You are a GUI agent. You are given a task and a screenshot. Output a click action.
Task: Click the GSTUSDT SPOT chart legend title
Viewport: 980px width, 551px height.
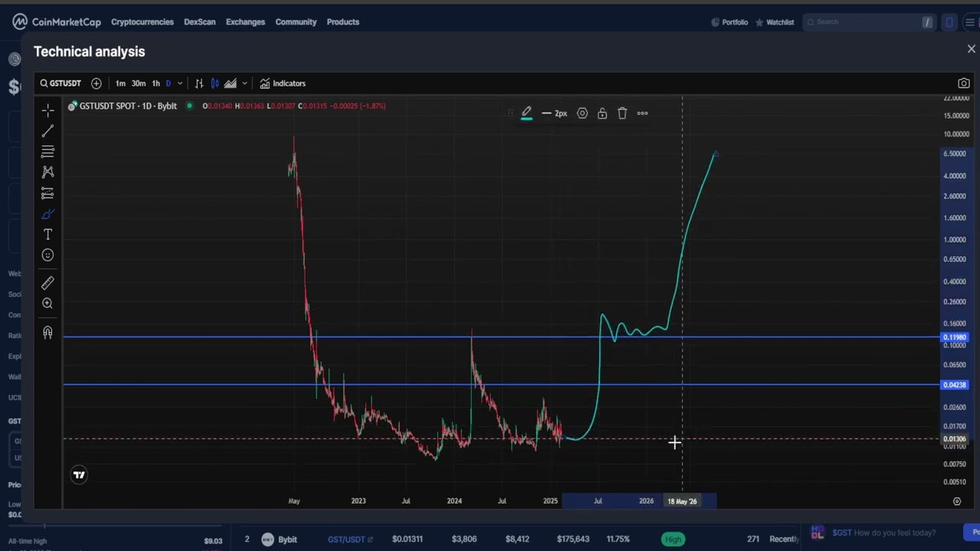pos(128,106)
